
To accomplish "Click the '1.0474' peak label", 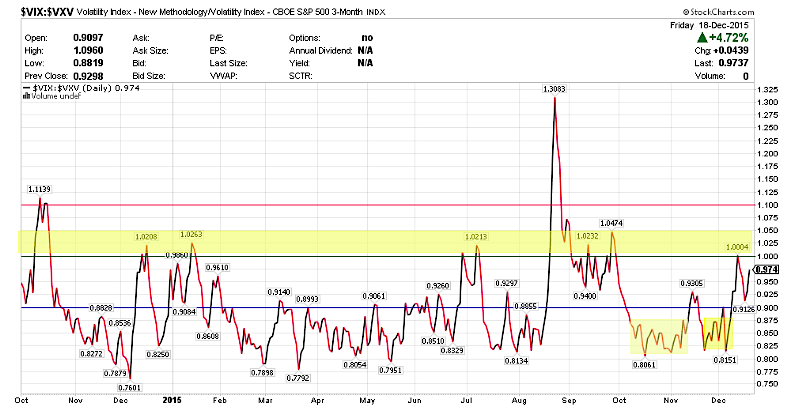I will point(611,223).
